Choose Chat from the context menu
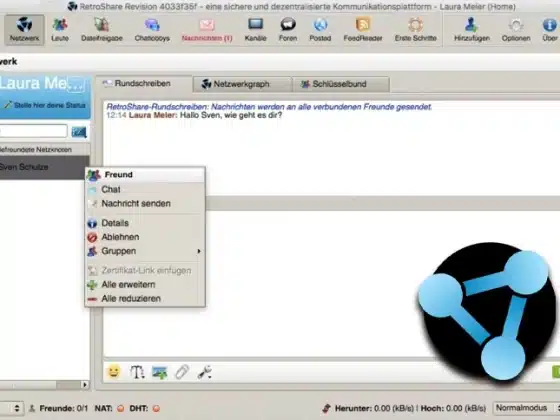 point(145,189)
